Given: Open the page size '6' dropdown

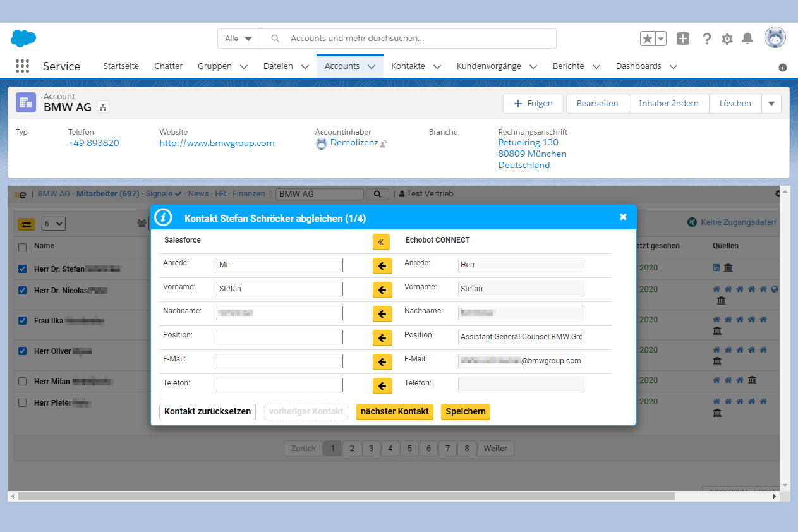Looking at the screenshot, I should [x=53, y=223].
